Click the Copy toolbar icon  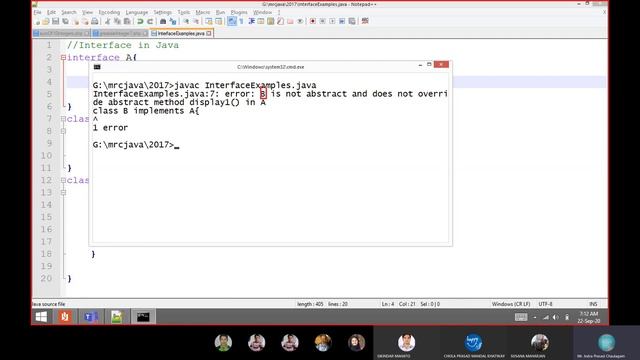pyautogui.click(x=117, y=21)
